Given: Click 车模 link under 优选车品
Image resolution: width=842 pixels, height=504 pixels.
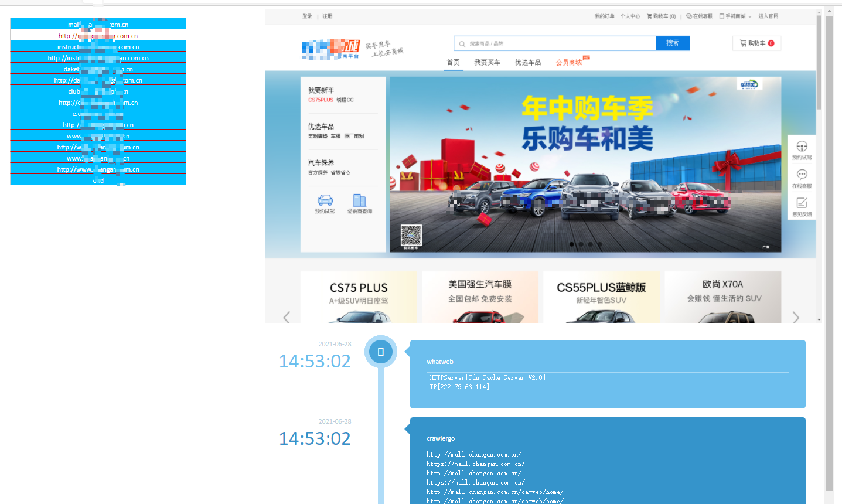Looking at the screenshot, I should (x=336, y=137).
